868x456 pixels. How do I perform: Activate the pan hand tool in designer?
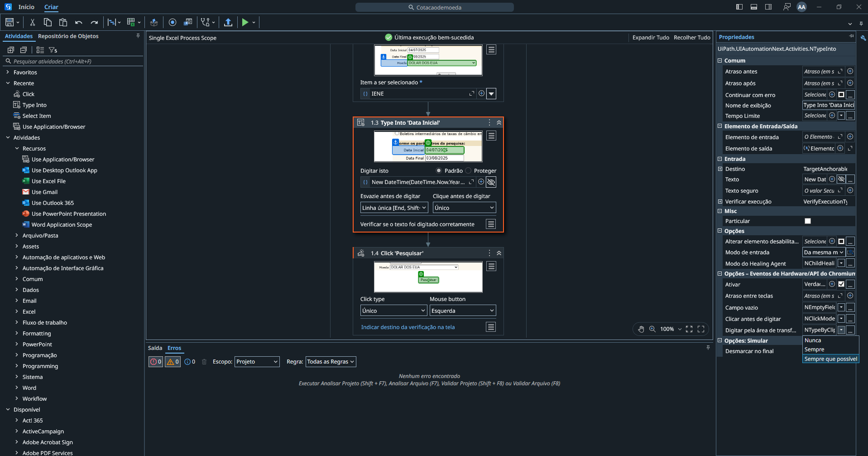click(x=641, y=329)
